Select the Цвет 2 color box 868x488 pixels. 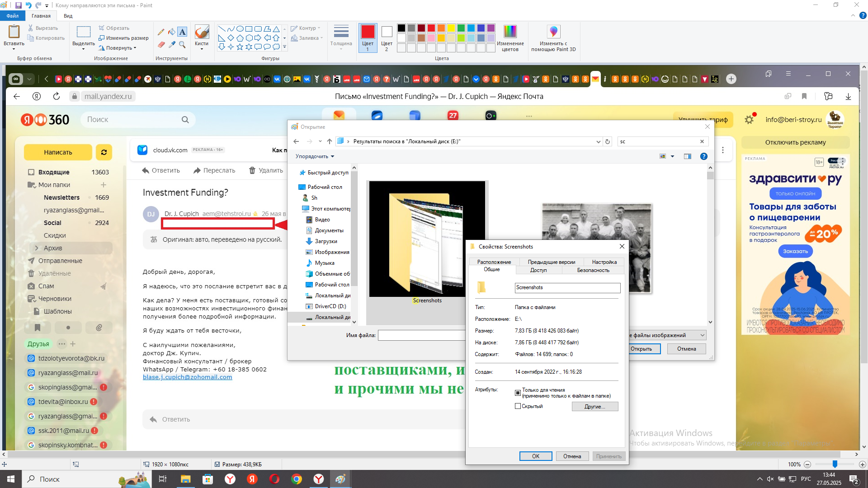pyautogui.click(x=387, y=38)
